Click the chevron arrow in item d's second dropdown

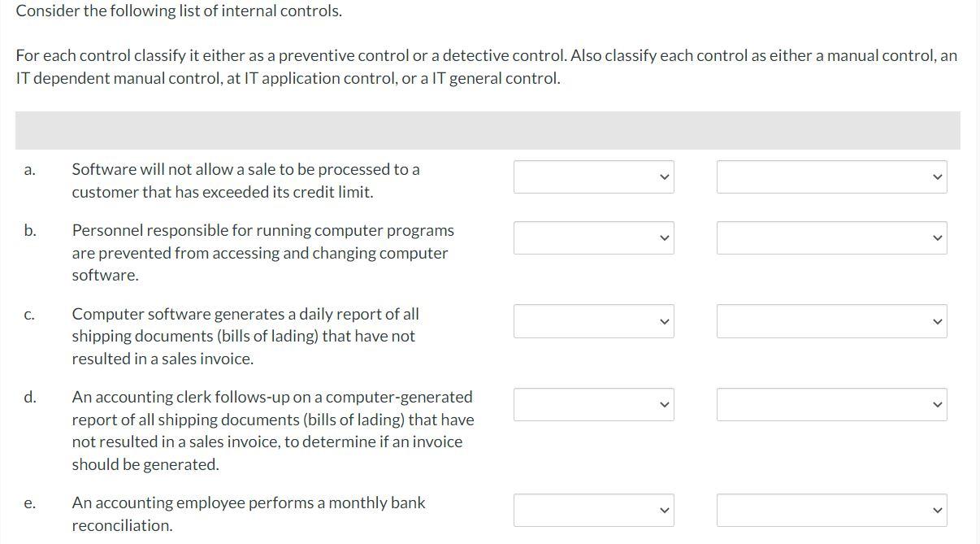coord(936,404)
